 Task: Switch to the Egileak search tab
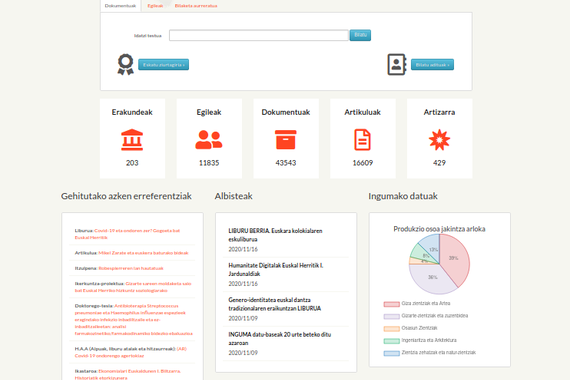pos(155,6)
